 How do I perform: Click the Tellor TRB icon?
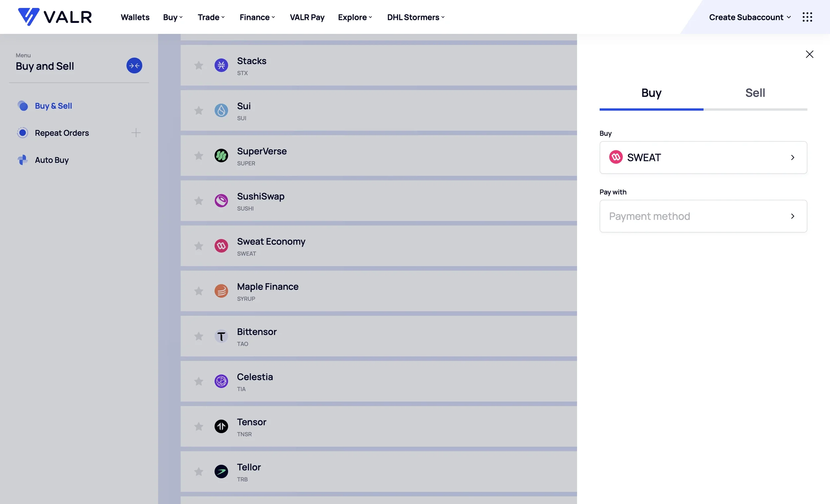(221, 471)
